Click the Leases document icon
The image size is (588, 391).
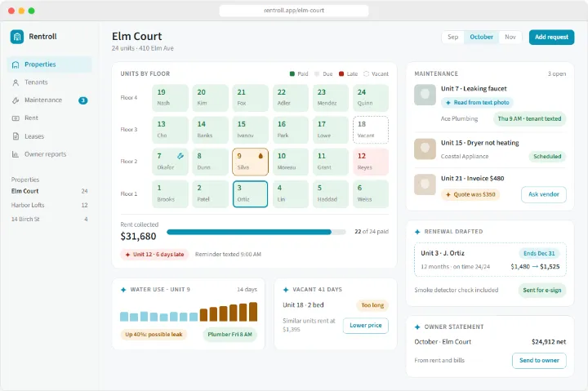click(x=16, y=136)
